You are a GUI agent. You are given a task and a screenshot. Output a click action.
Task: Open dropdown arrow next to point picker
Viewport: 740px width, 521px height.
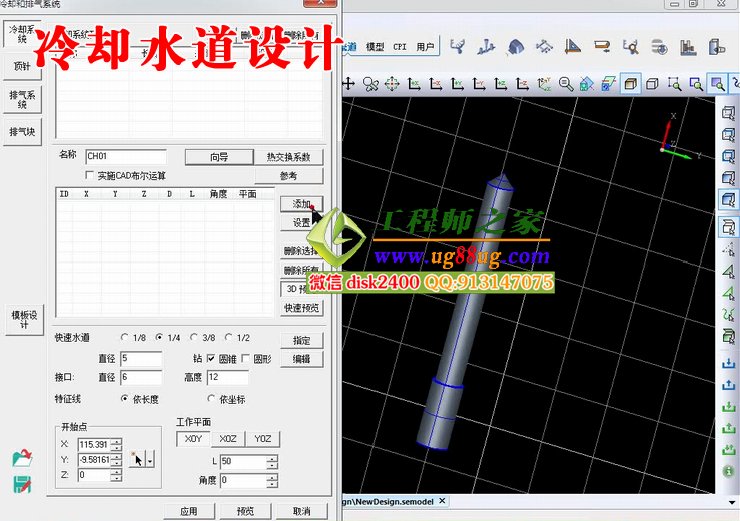pos(150,459)
